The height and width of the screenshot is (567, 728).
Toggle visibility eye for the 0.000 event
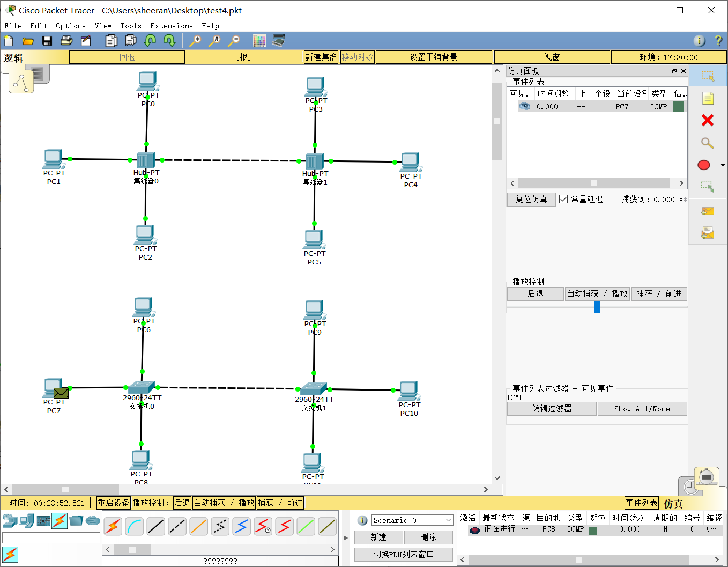[x=524, y=106]
